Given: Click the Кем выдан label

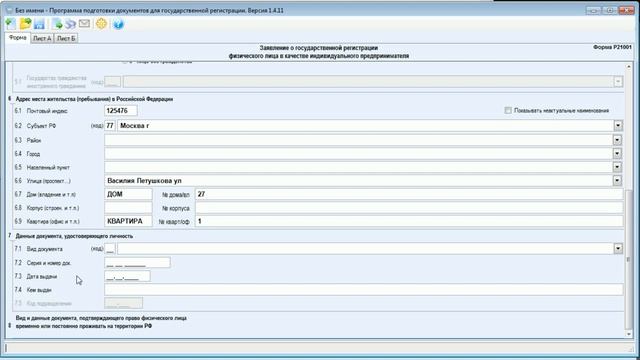Looking at the screenshot, I should click(x=39, y=290).
